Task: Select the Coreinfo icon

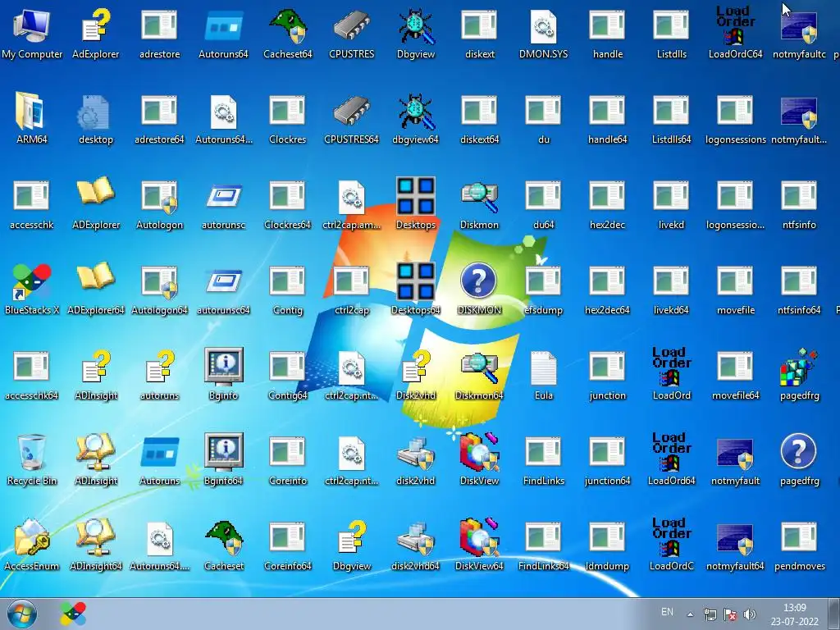Action: click(288, 459)
